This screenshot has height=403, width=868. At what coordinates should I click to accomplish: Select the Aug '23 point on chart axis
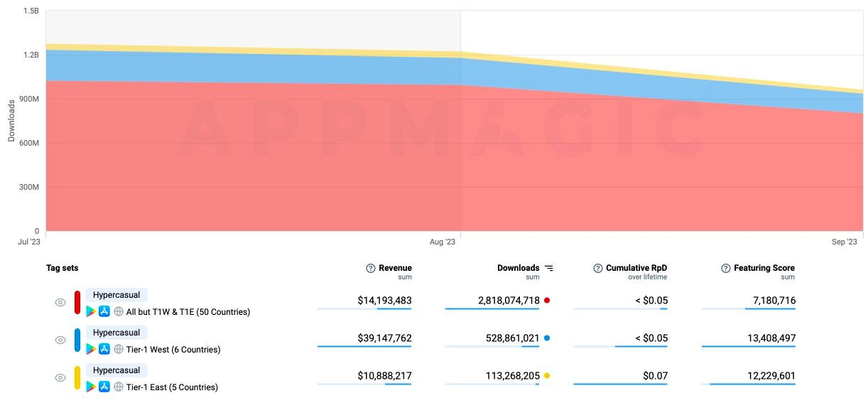tap(443, 242)
